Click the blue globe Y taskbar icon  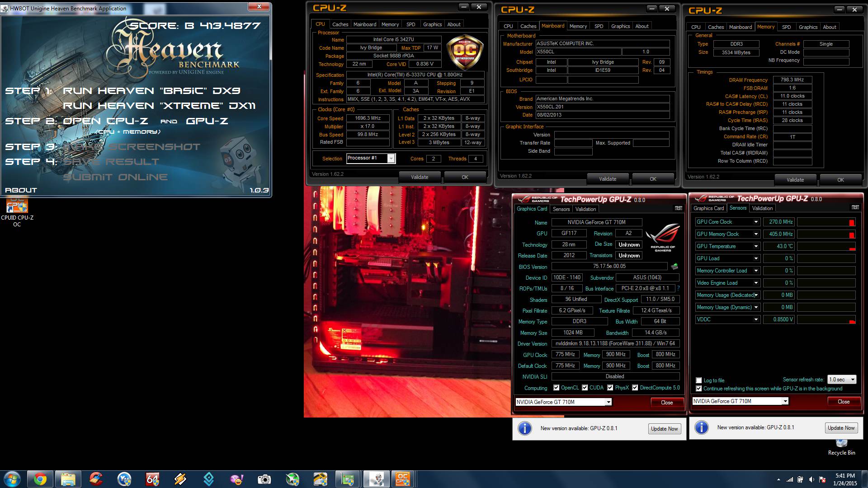coord(124,479)
